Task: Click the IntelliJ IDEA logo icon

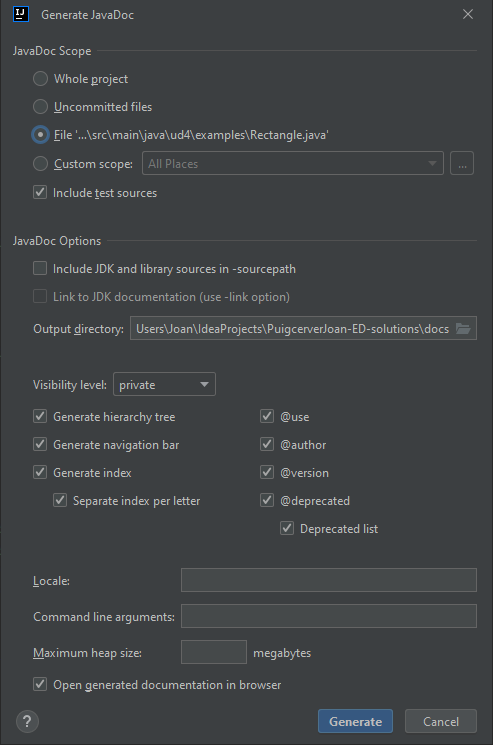Action: (x=21, y=14)
